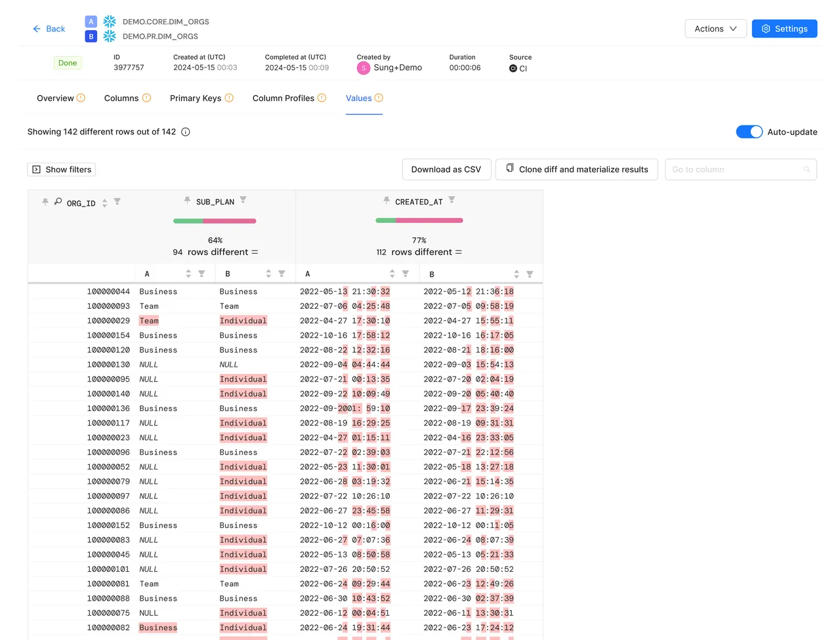
Task: Focus the Go to column search field
Action: click(x=741, y=169)
